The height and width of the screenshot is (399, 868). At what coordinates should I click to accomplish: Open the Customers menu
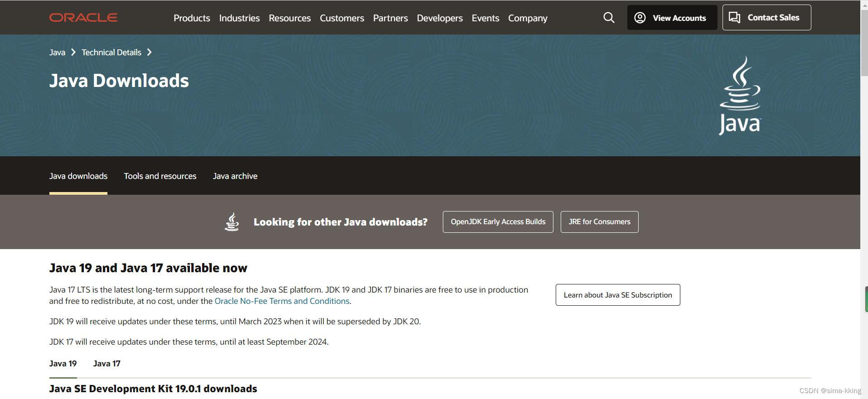coord(342,18)
